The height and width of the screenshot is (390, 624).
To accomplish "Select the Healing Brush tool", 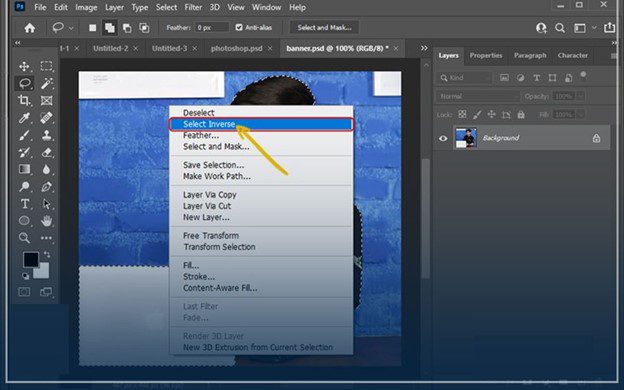I will [x=46, y=118].
